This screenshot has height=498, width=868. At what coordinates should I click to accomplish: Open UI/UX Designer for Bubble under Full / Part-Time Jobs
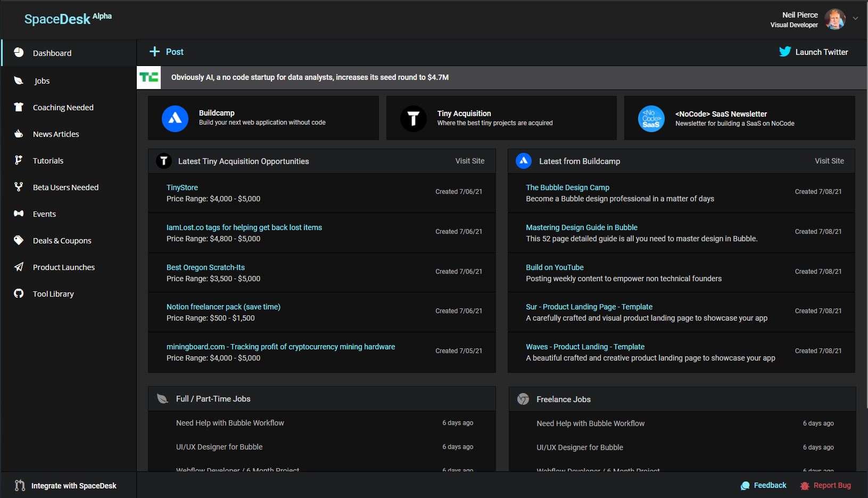[219, 447]
